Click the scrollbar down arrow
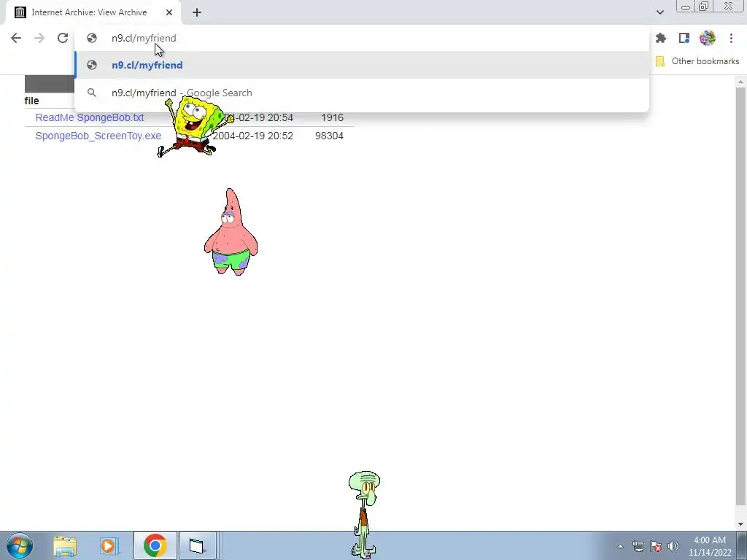 point(740,524)
